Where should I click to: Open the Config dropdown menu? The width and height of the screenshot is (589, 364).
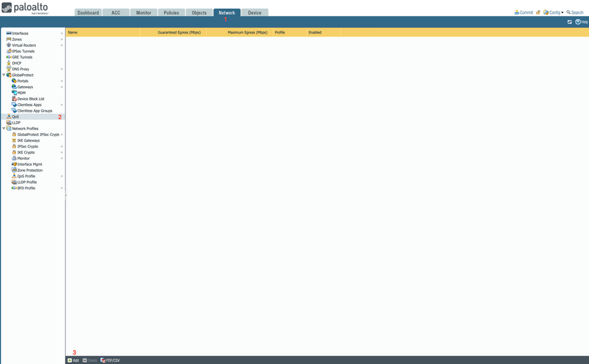552,12
